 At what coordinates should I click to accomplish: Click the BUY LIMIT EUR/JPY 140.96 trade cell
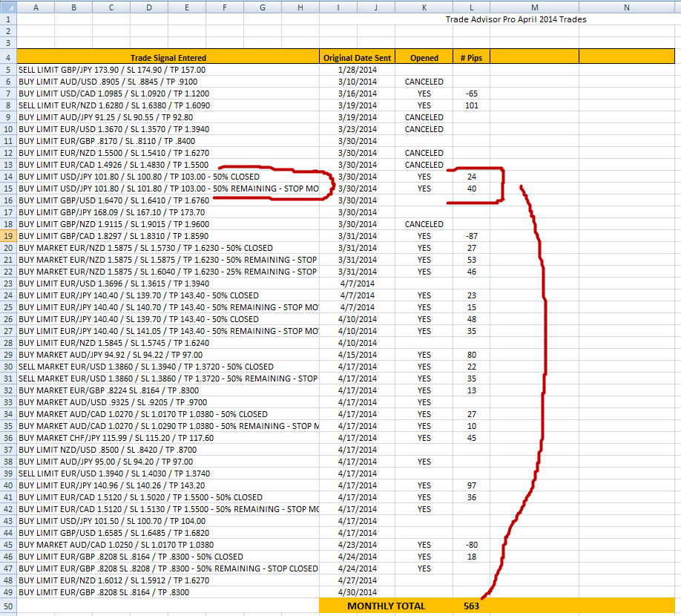pyautogui.click(x=168, y=485)
